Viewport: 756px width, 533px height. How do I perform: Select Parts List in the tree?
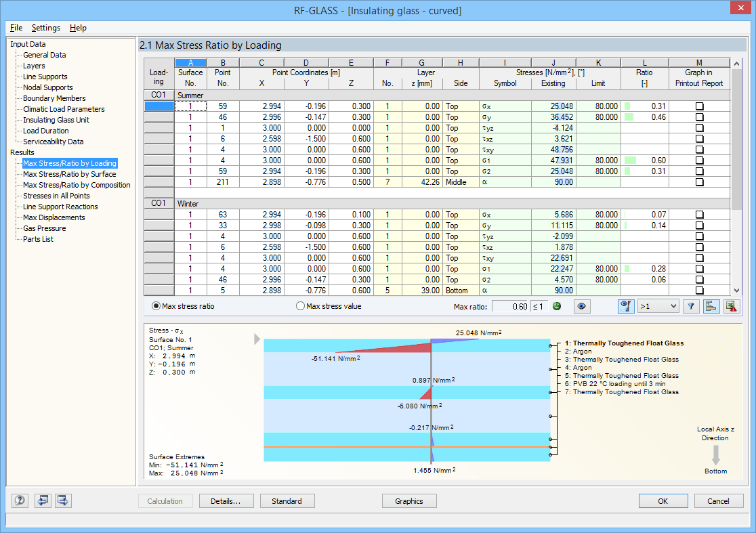click(x=38, y=240)
